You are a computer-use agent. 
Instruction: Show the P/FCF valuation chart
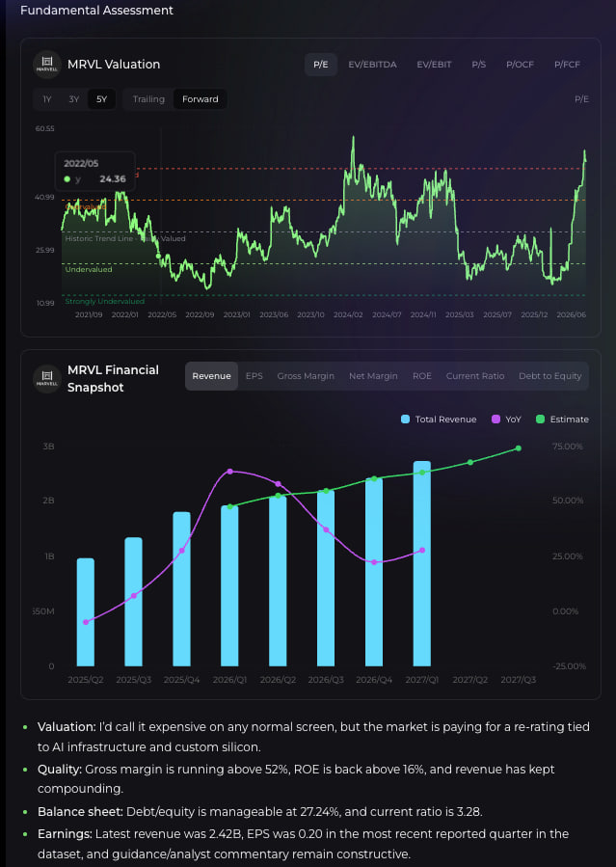coord(567,65)
